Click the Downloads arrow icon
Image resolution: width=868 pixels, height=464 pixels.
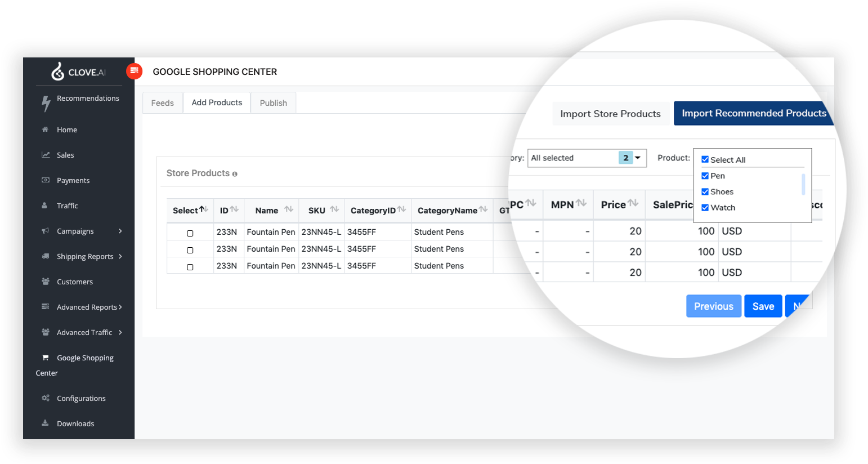click(45, 423)
